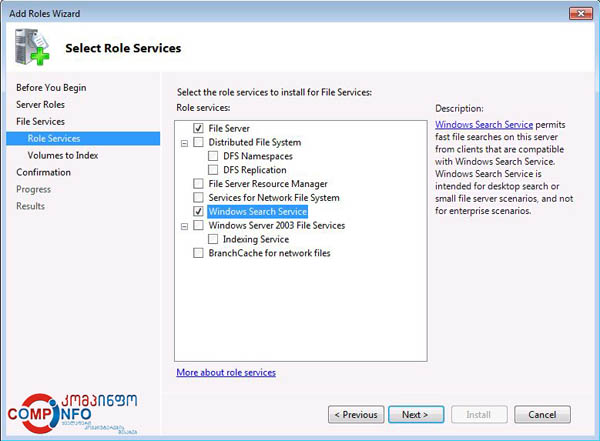The width and height of the screenshot is (600, 441).
Task: Proceed with the Next button
Action: (x=416, y=415)
